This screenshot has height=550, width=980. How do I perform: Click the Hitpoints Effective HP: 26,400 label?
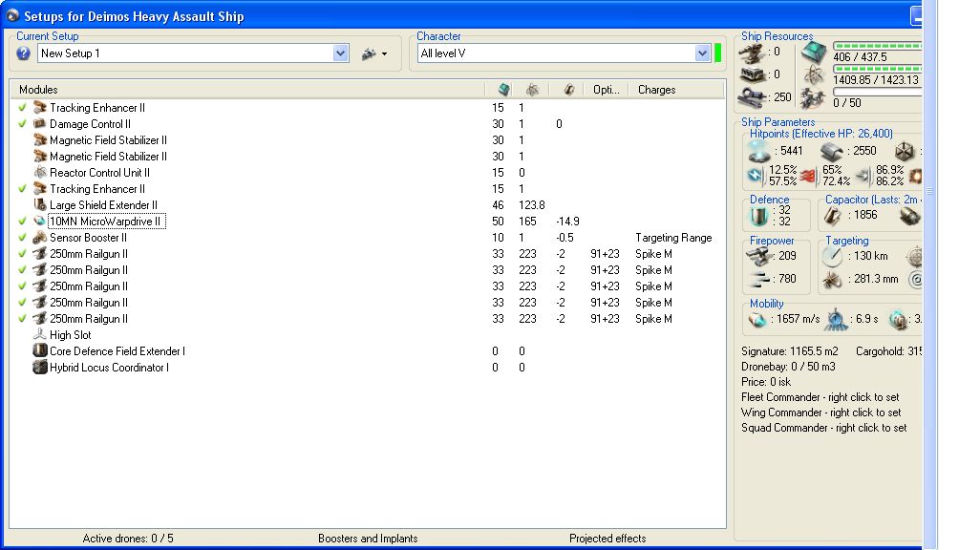click(821, 134)
